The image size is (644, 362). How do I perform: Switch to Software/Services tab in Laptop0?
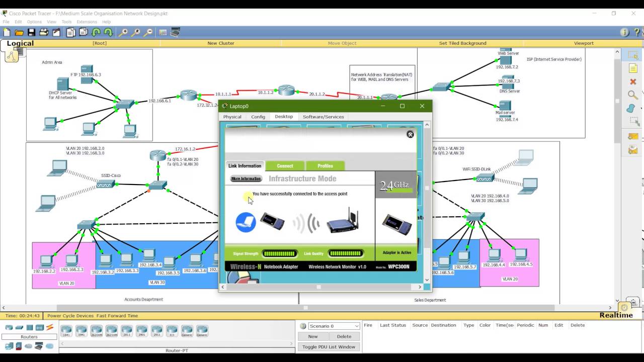click(323, 117)
